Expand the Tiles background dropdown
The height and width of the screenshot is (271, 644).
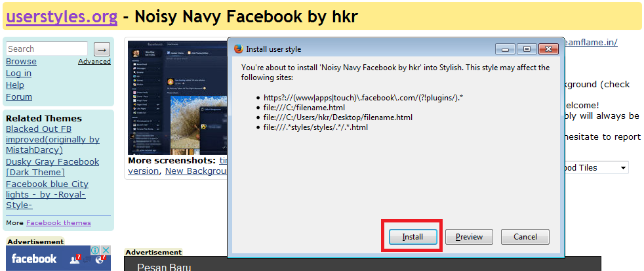(597, 168)
